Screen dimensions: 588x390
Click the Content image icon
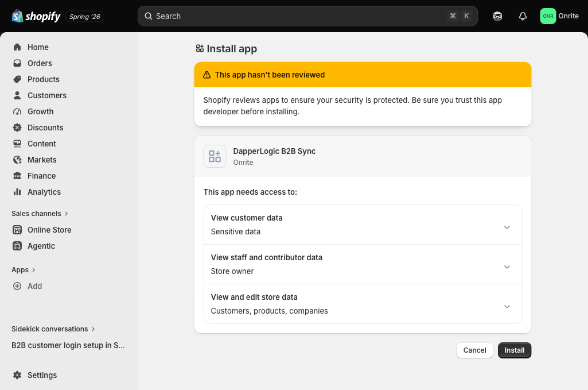pos(17,144)
